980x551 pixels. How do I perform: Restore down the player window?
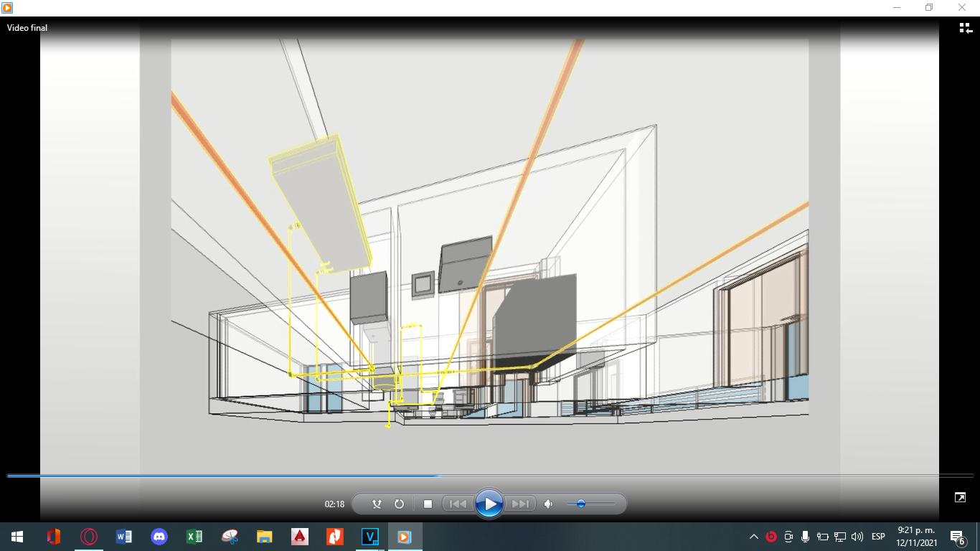tap(929, 7)
